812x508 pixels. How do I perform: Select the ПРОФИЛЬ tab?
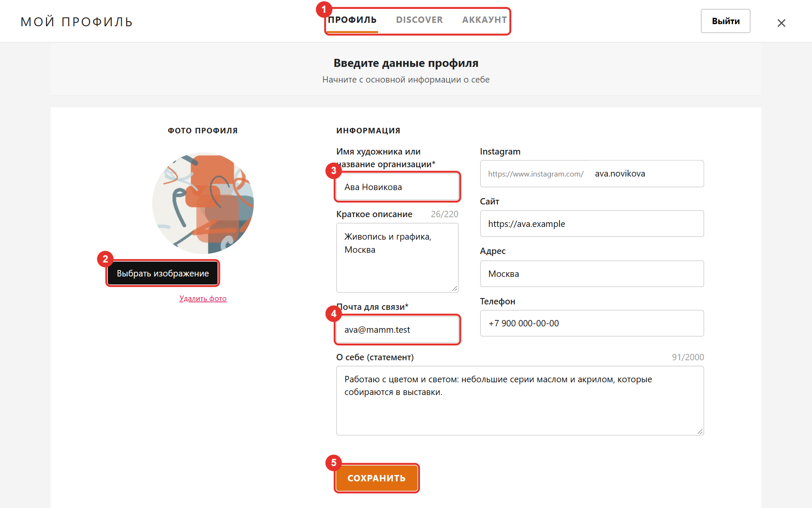(352, 20)
